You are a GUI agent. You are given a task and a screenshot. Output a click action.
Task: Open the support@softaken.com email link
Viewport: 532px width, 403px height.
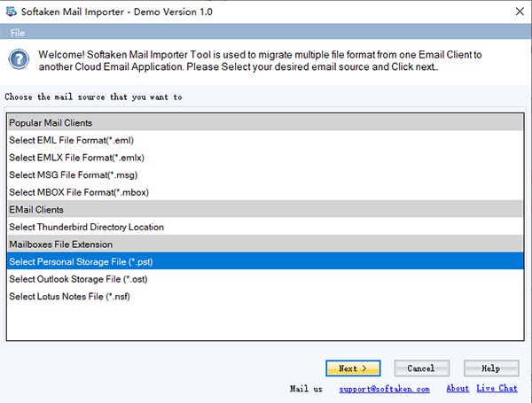385,389
